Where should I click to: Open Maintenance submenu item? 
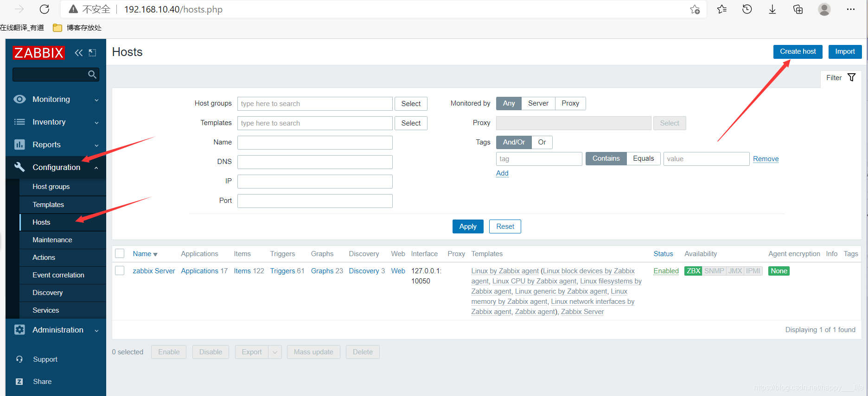coord(52,240)
